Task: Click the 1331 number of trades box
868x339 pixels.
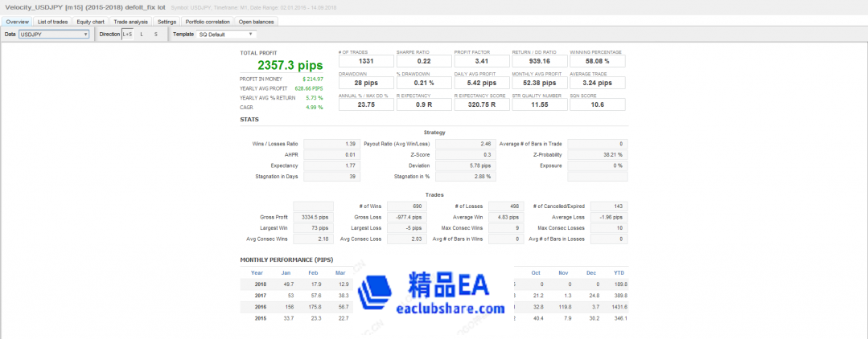Action: (x=367, y=61)
